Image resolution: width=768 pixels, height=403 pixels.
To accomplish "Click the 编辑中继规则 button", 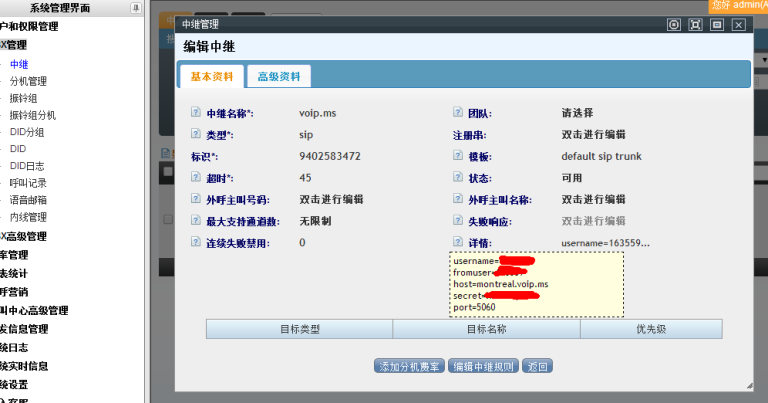I will pyautogui.click(x=485, y=367).
